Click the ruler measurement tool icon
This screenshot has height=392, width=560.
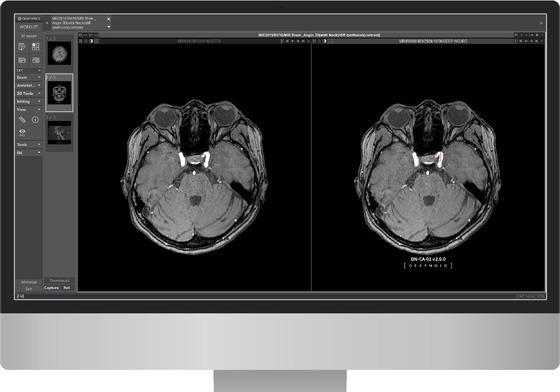pos(22,120)
